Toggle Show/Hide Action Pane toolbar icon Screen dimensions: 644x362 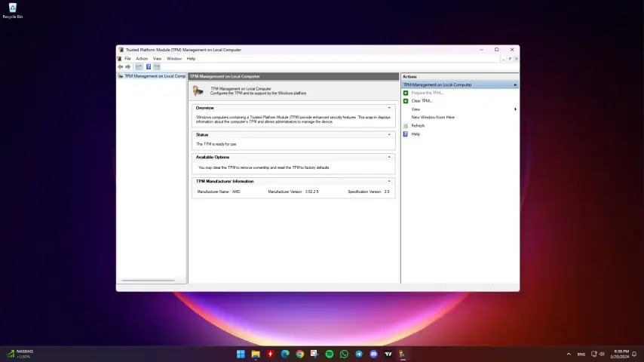(157, 67)
